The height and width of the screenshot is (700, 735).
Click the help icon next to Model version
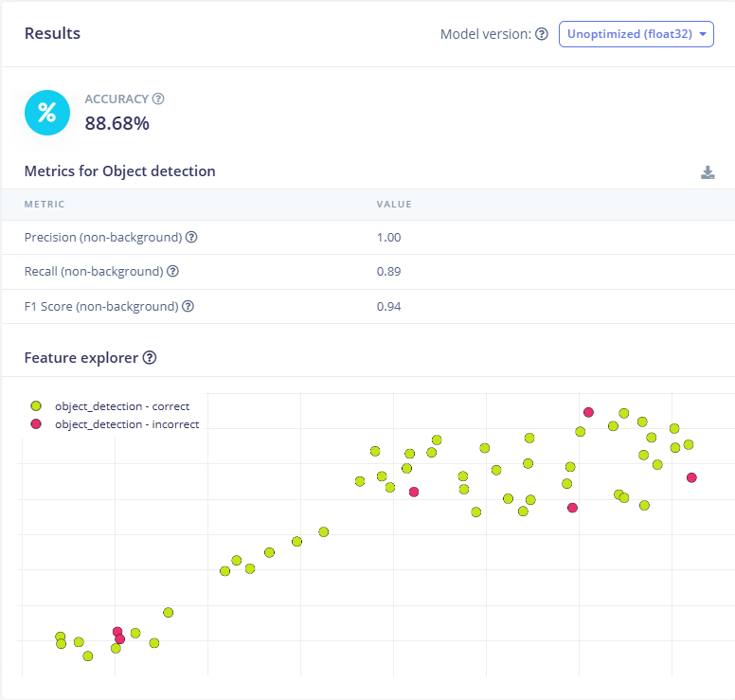click(542, 34)
